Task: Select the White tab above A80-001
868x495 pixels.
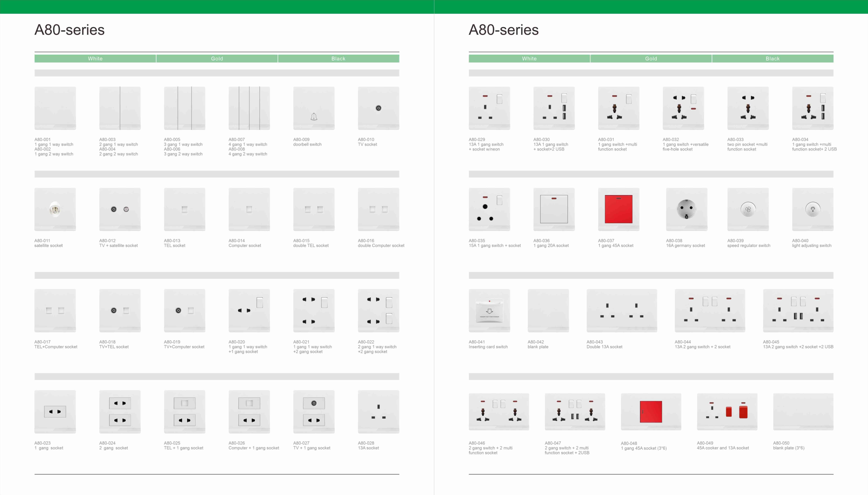Action: [x=95, y=59]
